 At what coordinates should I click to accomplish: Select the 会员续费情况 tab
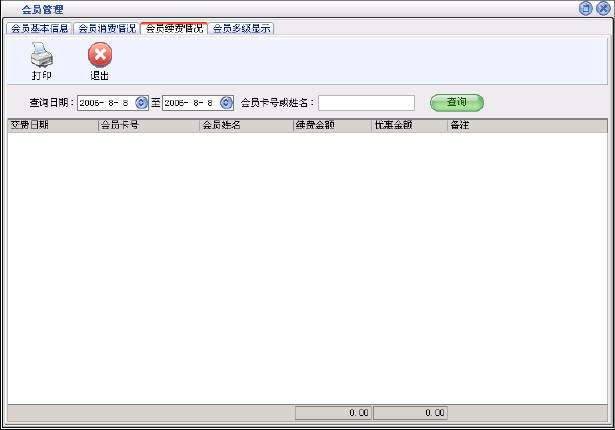tap(174, 28)
